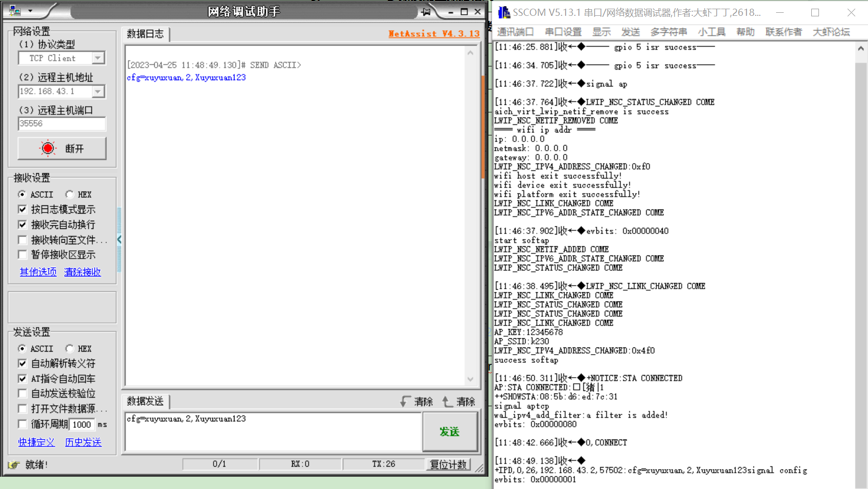Click the status hand icon next to 就绪
This screenshot has height=489, width=868.
(x=14, y=464)
